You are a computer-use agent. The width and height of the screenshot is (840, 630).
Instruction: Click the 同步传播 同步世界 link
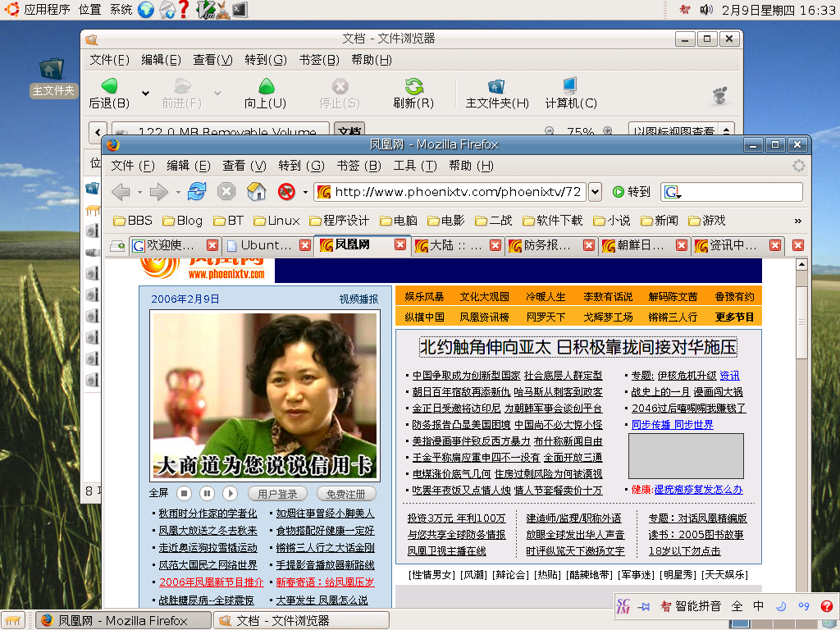(x=673, y=425)
